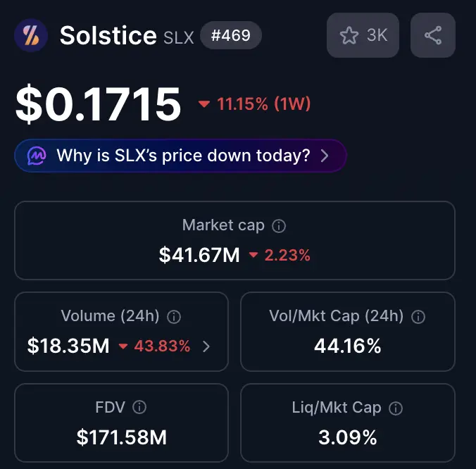The image size is (476, 469).
Task: Switch the 11.15% (1W) change period
Action: [x=254, y=104]
